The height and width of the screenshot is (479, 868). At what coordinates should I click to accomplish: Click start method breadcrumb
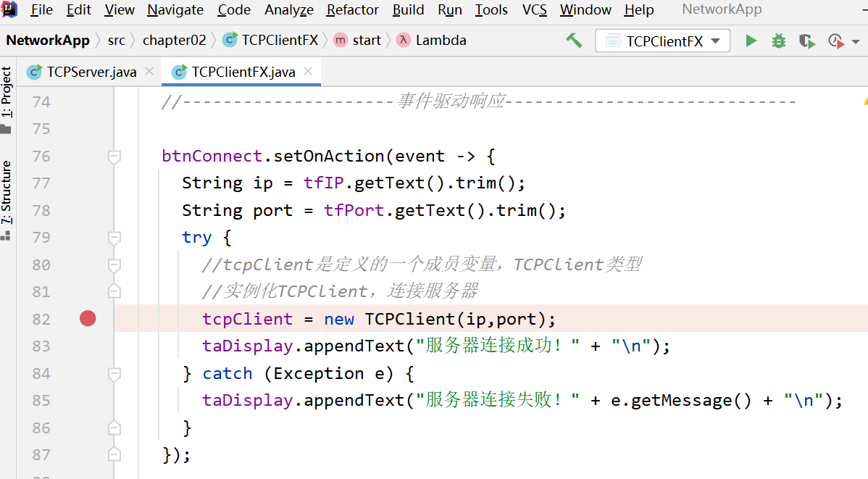[357, 41]
